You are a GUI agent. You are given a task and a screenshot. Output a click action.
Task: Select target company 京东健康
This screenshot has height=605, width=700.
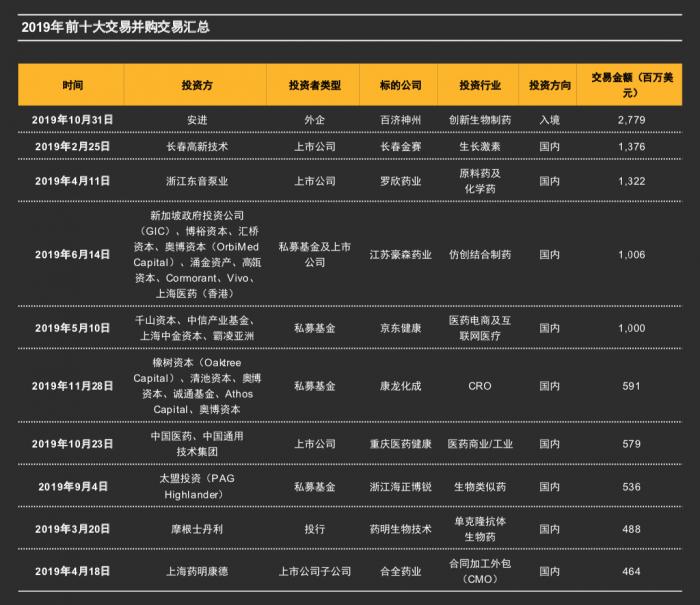400,328
